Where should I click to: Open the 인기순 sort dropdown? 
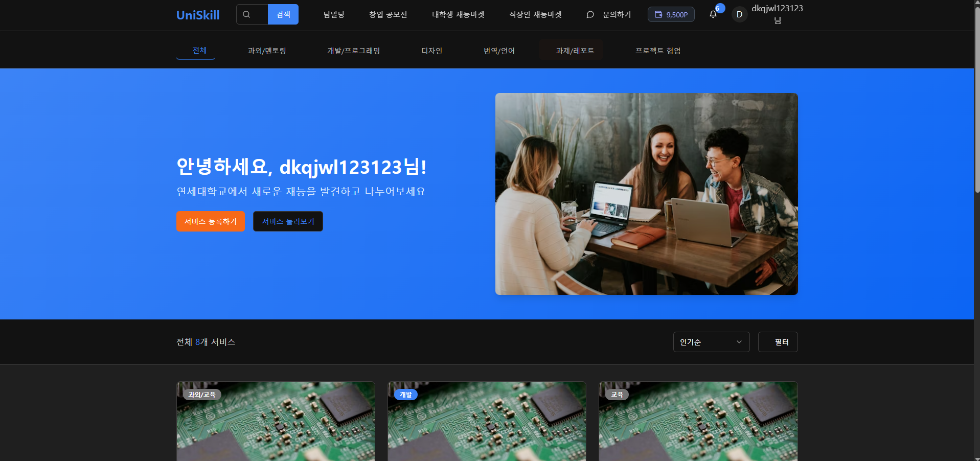point(711,342)
